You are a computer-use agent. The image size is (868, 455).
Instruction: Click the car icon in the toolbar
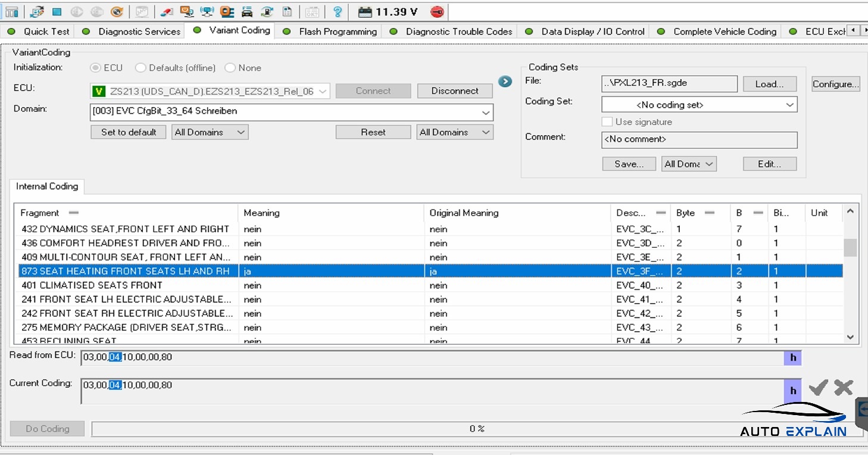click(247, 12)
